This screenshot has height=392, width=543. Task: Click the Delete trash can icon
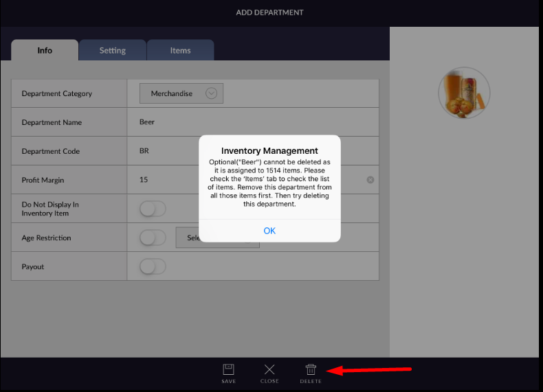311,369
